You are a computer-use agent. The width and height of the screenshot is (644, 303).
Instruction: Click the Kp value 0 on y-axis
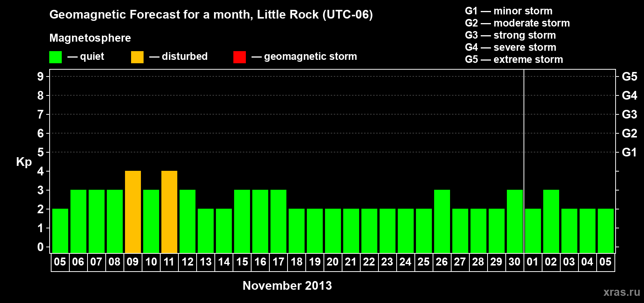pos(41,247)
